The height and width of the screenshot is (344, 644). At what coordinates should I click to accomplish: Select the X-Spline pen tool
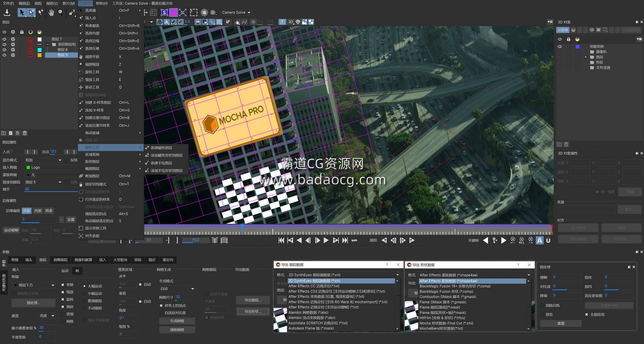pyautogui.click(x=71, y=13)
